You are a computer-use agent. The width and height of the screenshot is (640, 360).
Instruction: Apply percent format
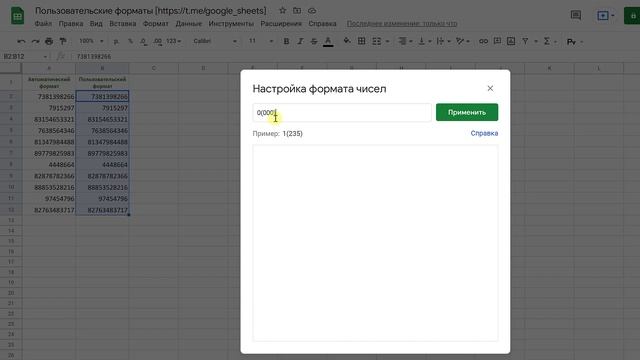(x=130, y=41)
